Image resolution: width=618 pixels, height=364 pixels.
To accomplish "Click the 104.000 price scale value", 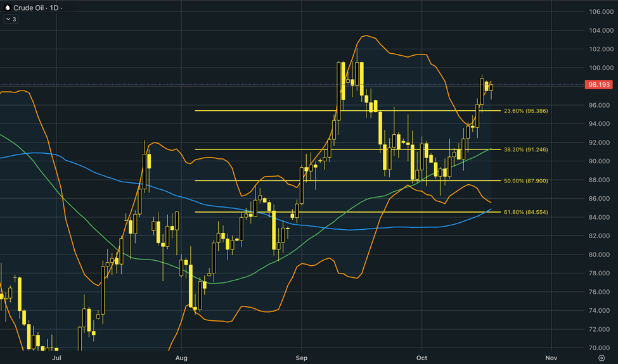I will pyautogui.click(x=601, y=30).
